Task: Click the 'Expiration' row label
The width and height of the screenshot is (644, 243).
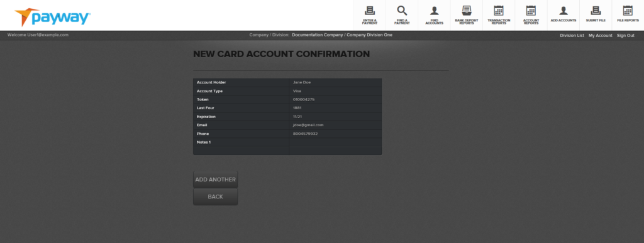Action: (x=206, y=117)
